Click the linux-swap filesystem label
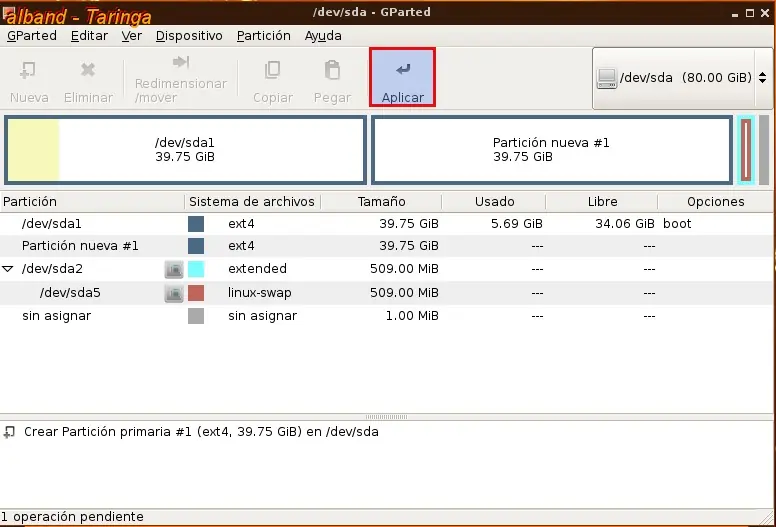This screenshot has height=527, width=776. tap(259, 292)
